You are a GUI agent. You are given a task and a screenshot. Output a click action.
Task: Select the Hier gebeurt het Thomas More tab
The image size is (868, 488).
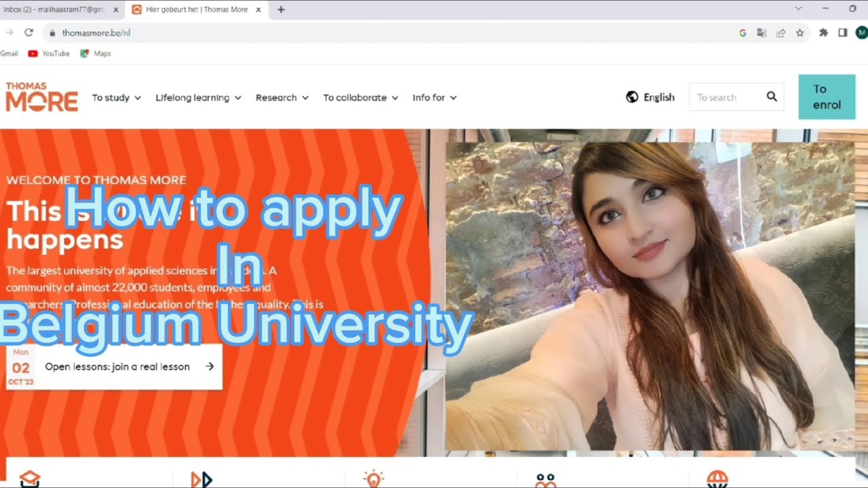click(197, 9)
